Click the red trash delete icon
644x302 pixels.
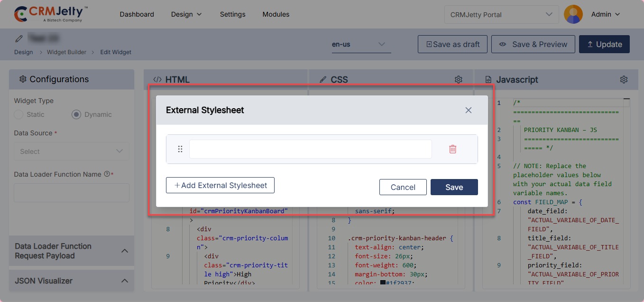coord(452,149)
